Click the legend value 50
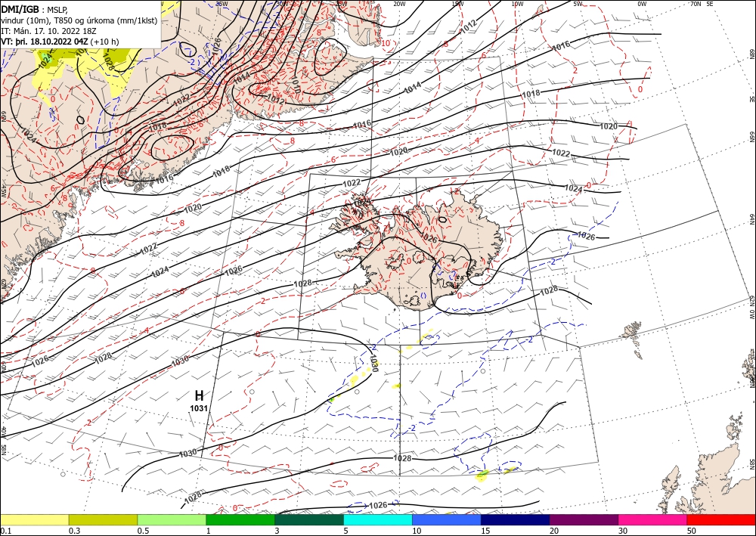Viewport: 756px width, 536px height. [692, 531]
